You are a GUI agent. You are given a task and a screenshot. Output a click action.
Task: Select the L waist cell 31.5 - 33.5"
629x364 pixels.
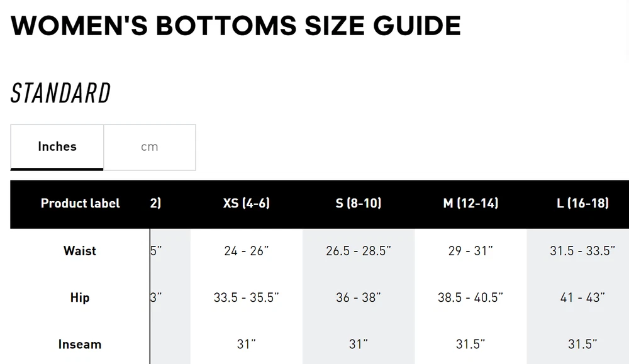pyautogui.click(x=582, y=251)
